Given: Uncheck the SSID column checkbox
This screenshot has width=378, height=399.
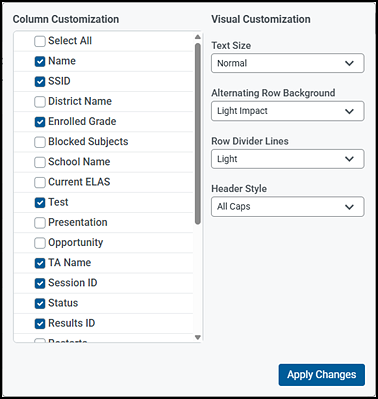Looking at the screenshot, I should [x=40, y=82].
